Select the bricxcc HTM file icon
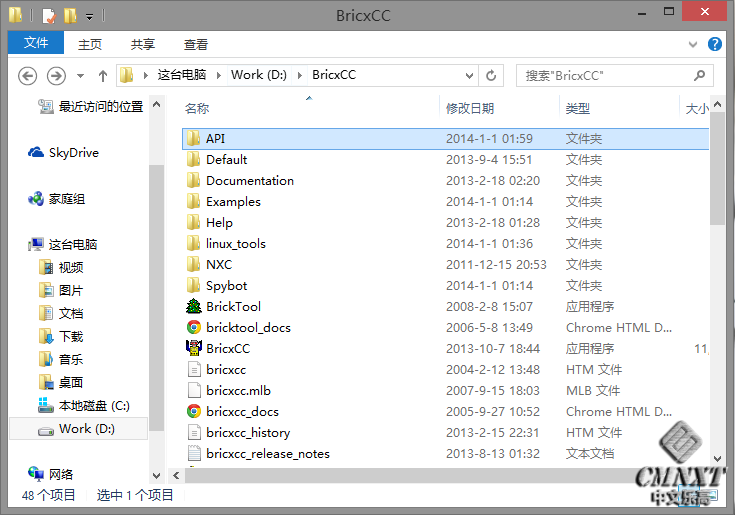 pos(194,369)
